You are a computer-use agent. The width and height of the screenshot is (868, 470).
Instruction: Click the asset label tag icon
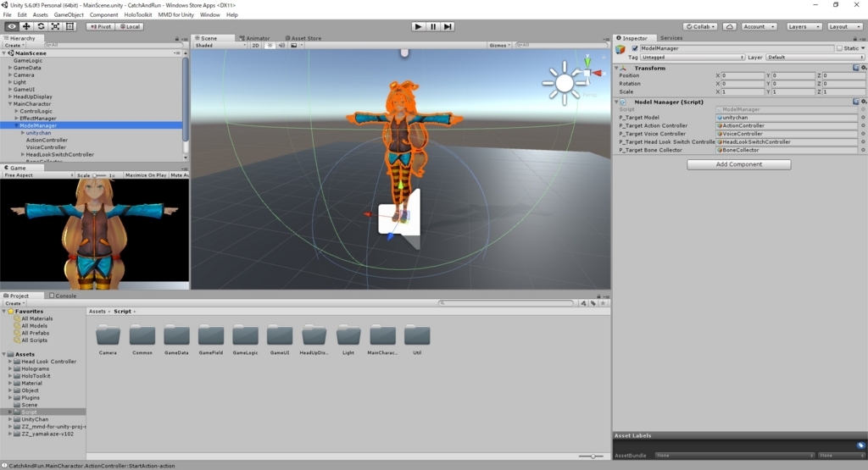click(x=860, y=445)
